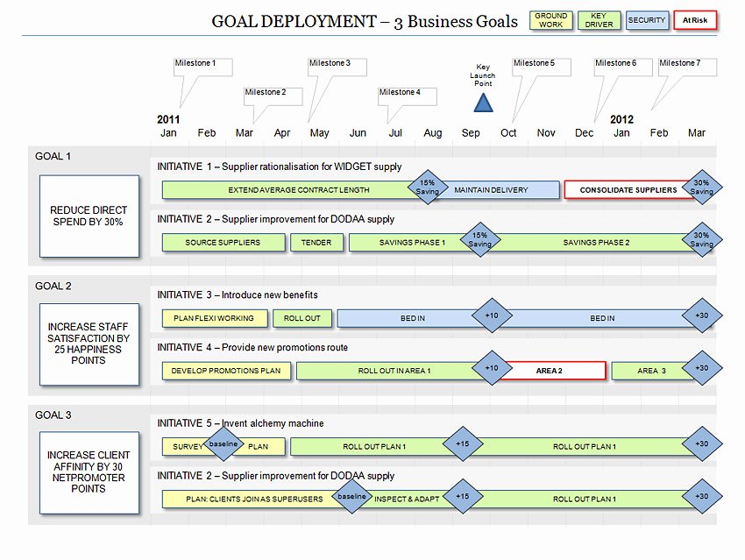Click +15 diamond in Initiative 5 row
The image size is (745, 560).
point(463,443)
